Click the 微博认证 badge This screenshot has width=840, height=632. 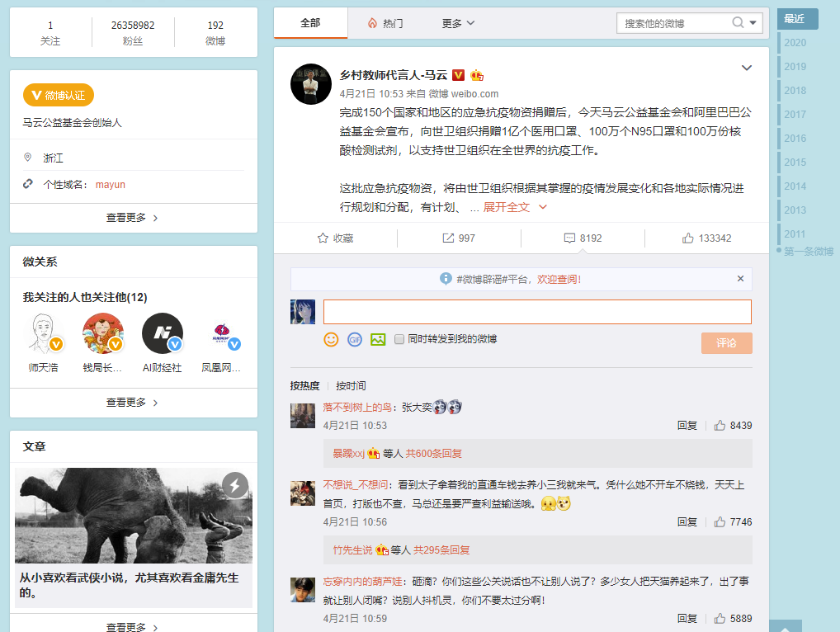pyautogui.click(x=59, y=96)
